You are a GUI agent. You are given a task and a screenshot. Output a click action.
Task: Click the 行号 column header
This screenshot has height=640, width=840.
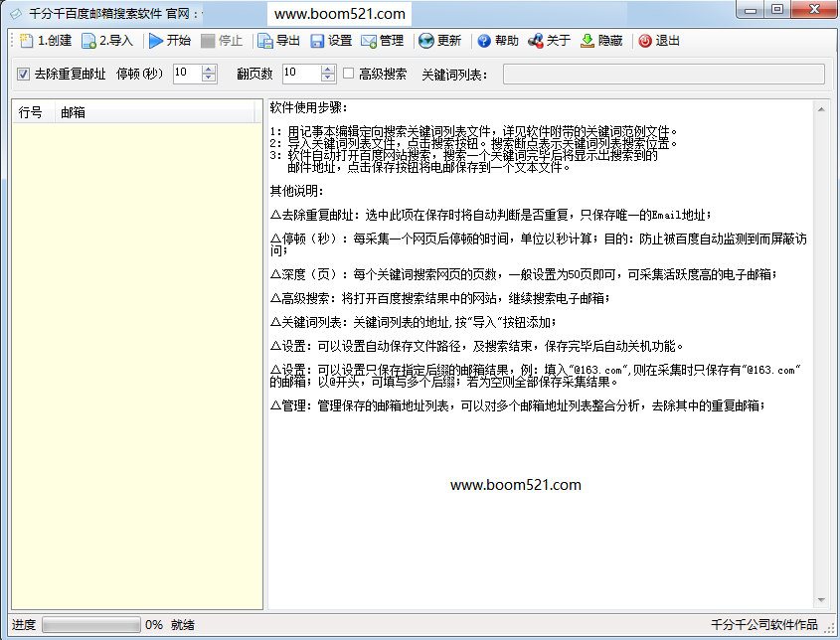pyautogui.click(x=34, y=112)
